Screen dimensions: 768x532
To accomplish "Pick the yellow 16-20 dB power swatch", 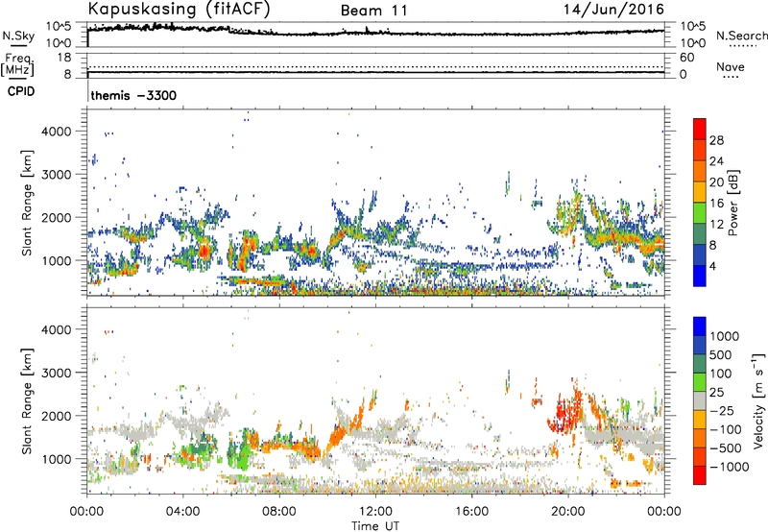I will tap(700, 192).
